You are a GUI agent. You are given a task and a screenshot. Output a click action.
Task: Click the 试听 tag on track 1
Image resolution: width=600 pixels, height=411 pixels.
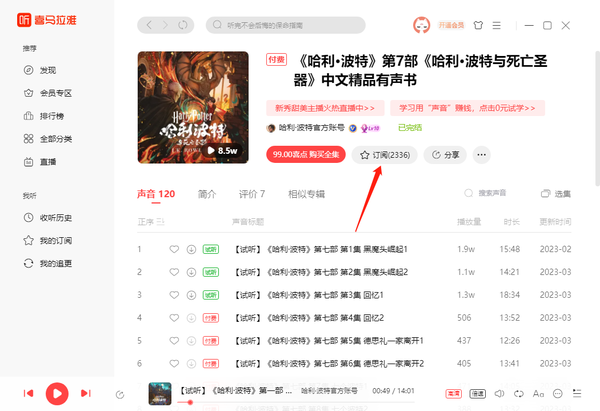point(211,250)
